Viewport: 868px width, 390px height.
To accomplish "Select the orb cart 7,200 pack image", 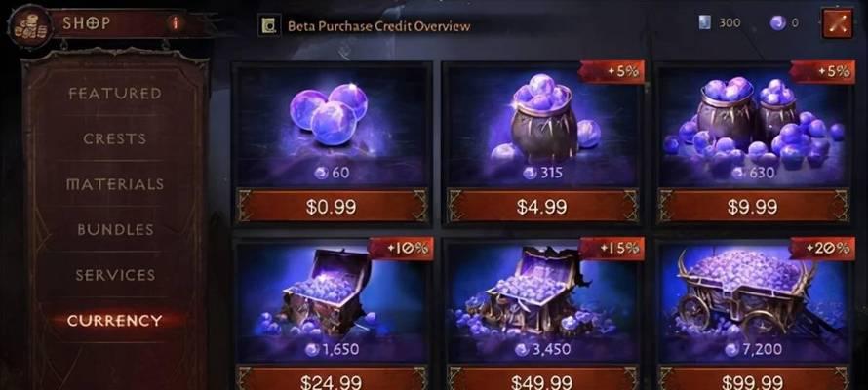I will [x=754, y=303].
